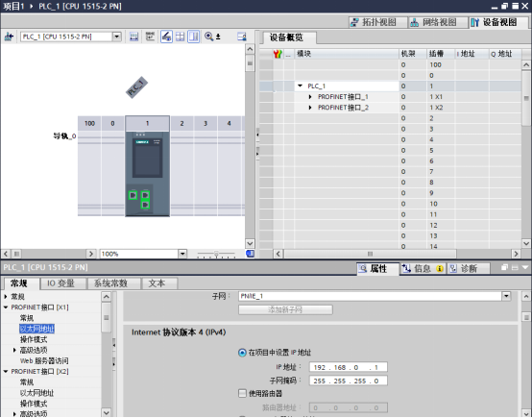Click the rightmost device toolbar icon
Screen dimensions: 532x418
click(242, 37)
